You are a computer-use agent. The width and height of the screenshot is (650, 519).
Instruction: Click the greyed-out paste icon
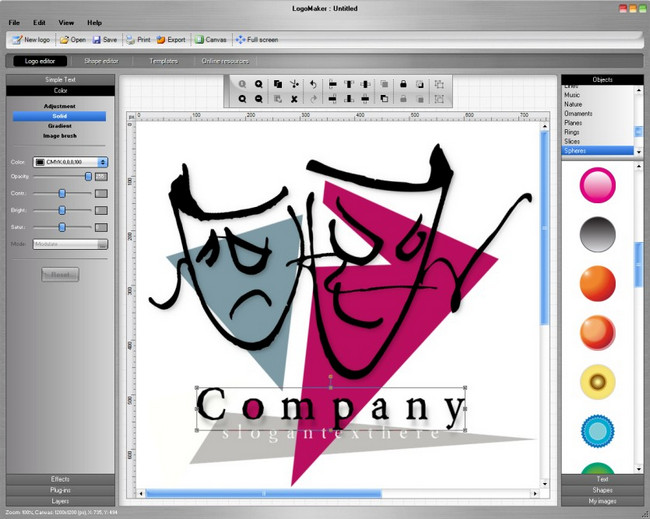(x=278, y=99)
